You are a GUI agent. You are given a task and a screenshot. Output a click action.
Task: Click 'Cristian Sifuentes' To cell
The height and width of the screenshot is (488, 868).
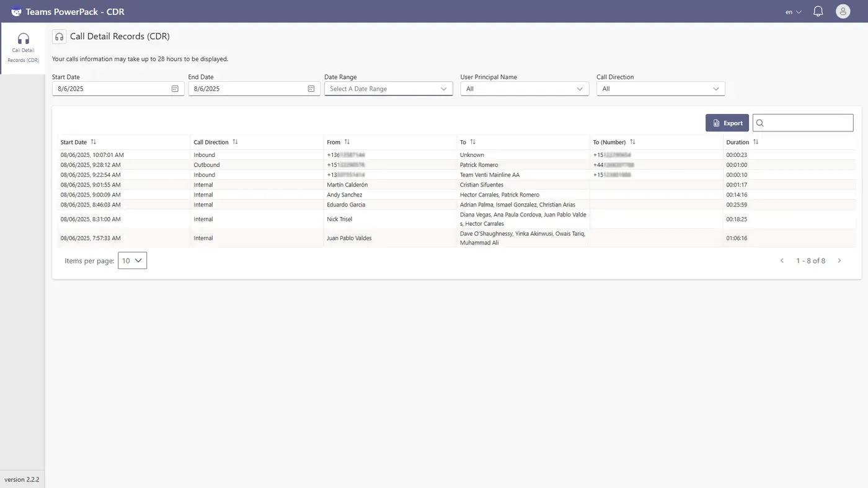[482, 185]
